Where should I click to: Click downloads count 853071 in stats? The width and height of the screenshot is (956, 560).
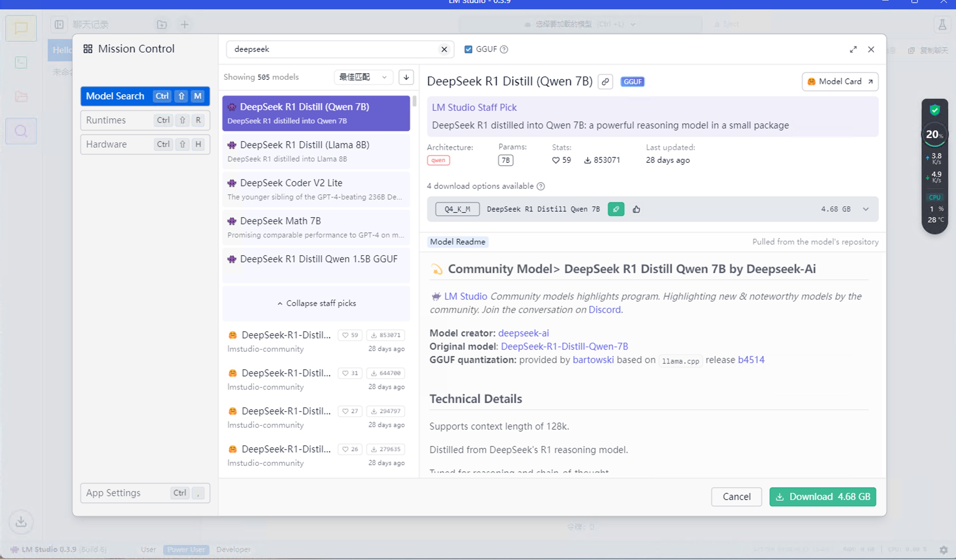602,160
